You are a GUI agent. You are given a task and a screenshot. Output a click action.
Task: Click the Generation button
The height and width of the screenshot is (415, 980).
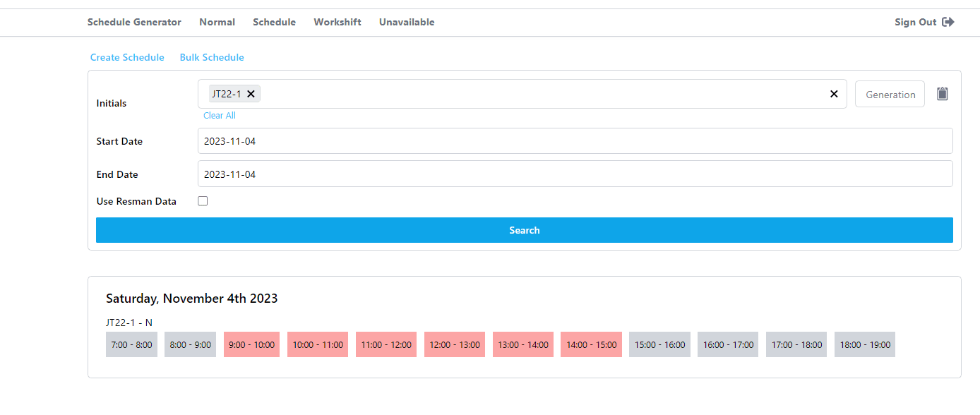[x=890, y=94]
